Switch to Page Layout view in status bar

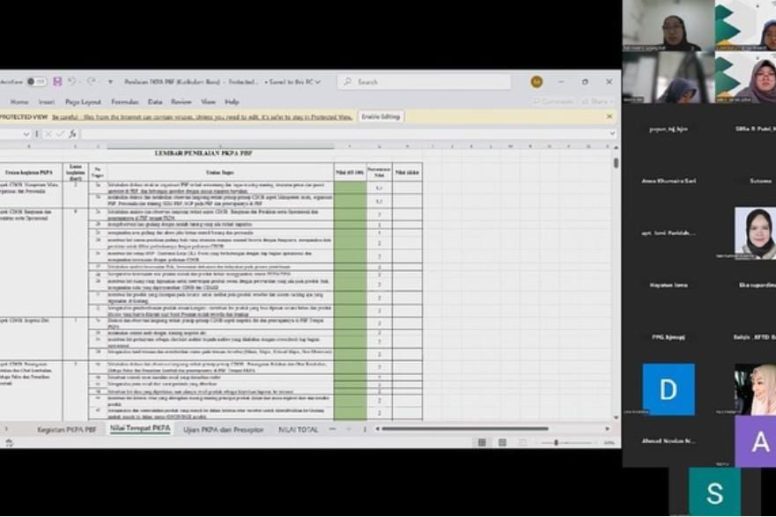[502, 442]
